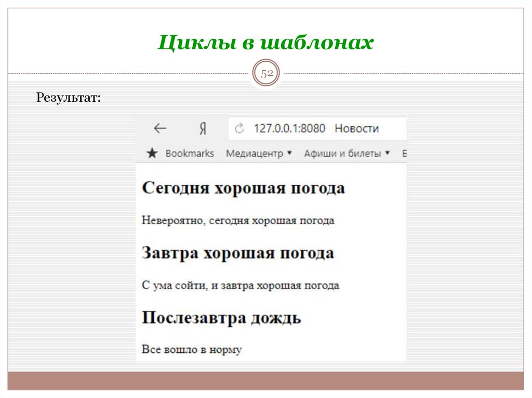The height and width of the screenshot is (398, 532).
Task: Click the Новости label in the address bar
Action: point(358,128)
